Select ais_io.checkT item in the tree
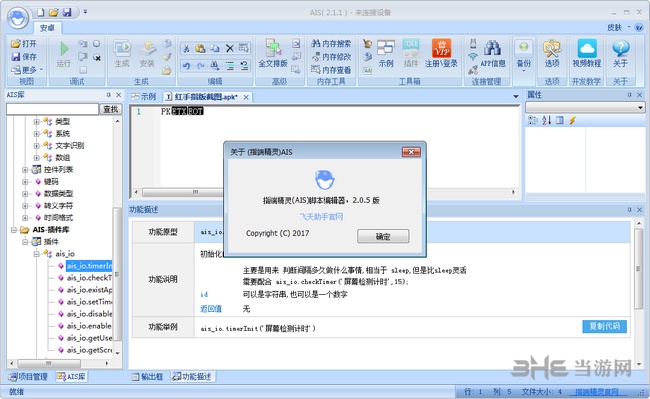The height and width of the screenshot is (399, 650). tap(89, 278)
